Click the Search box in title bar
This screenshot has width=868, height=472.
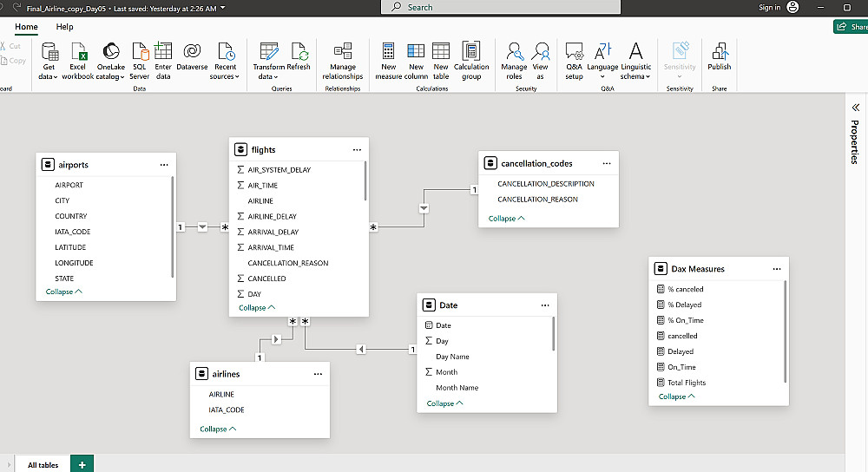(x=501, y=7)
